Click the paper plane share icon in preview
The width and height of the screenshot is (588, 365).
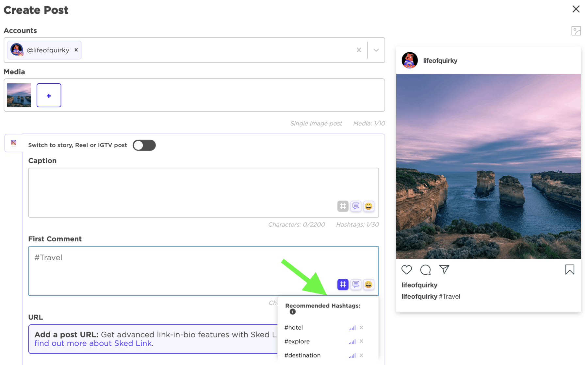coord(444,269)
